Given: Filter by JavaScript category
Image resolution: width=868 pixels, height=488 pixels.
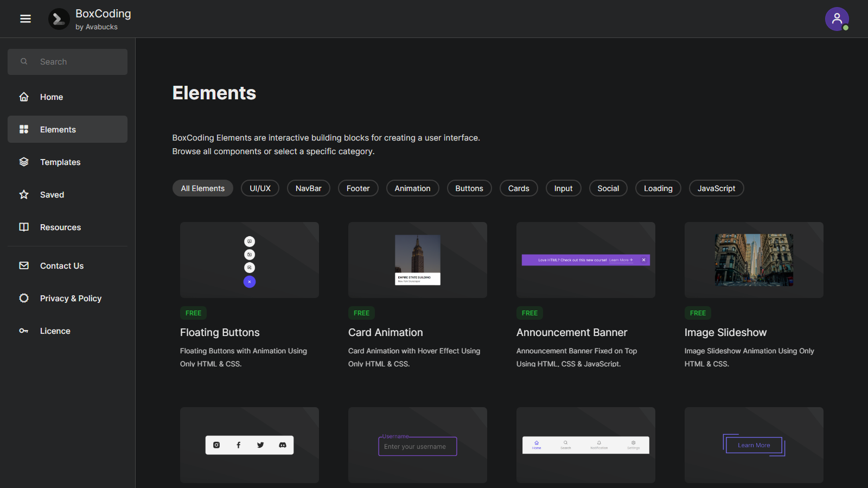Looking at the screenshot, I should click(716, 188).
